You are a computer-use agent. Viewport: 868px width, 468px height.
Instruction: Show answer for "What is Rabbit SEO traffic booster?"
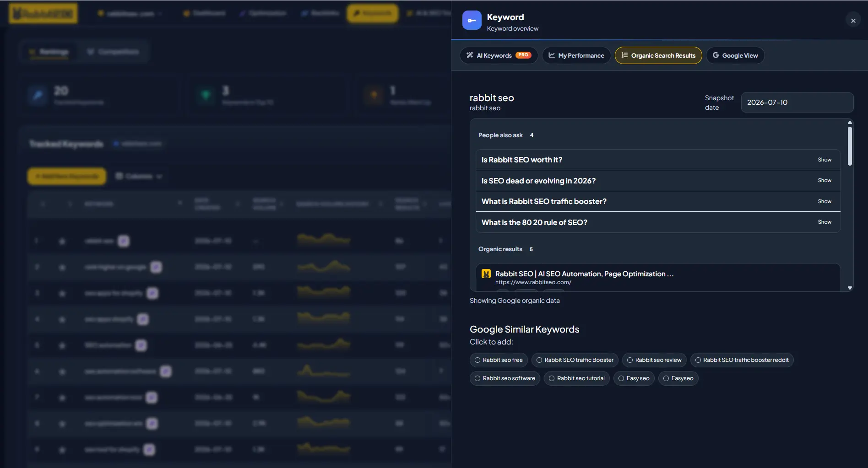[825, 201]
